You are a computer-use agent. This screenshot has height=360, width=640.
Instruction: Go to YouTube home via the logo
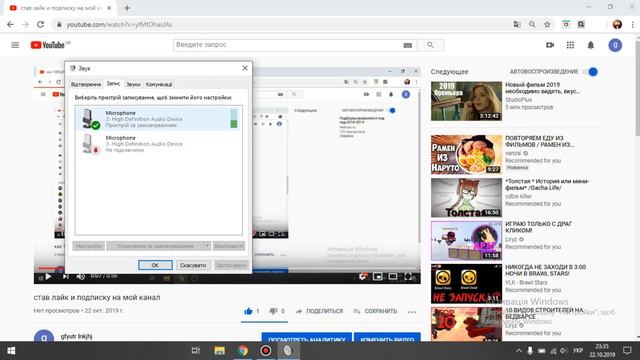[48, 45]
